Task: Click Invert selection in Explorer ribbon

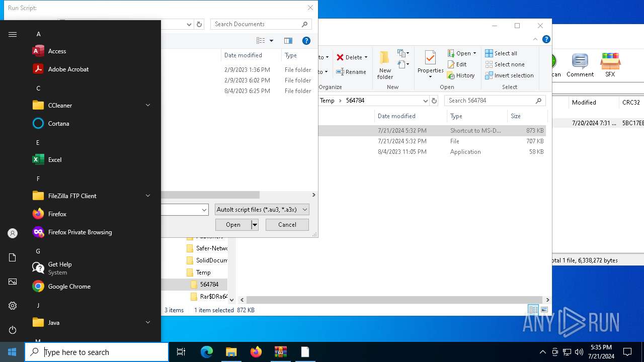Action: point(509,75)
